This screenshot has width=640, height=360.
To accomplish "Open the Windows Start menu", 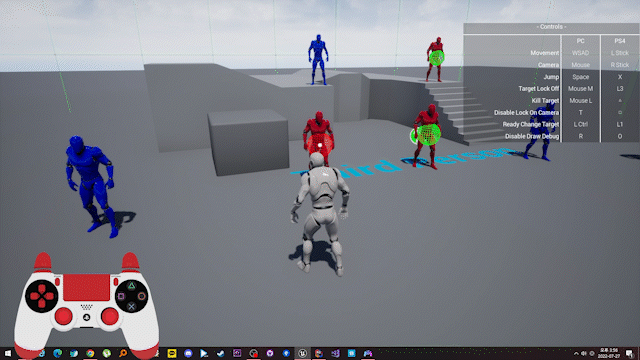I will point(8,353).
